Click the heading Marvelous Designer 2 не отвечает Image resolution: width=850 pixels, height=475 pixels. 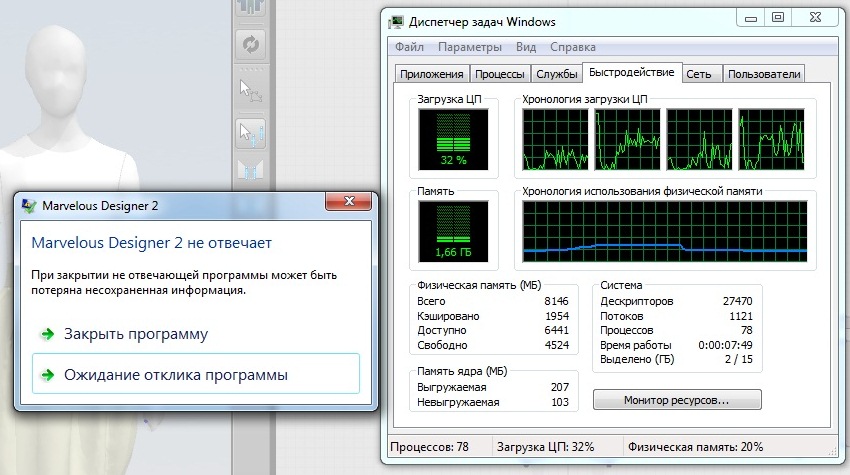pyautogui.click(x=151, y=243)
